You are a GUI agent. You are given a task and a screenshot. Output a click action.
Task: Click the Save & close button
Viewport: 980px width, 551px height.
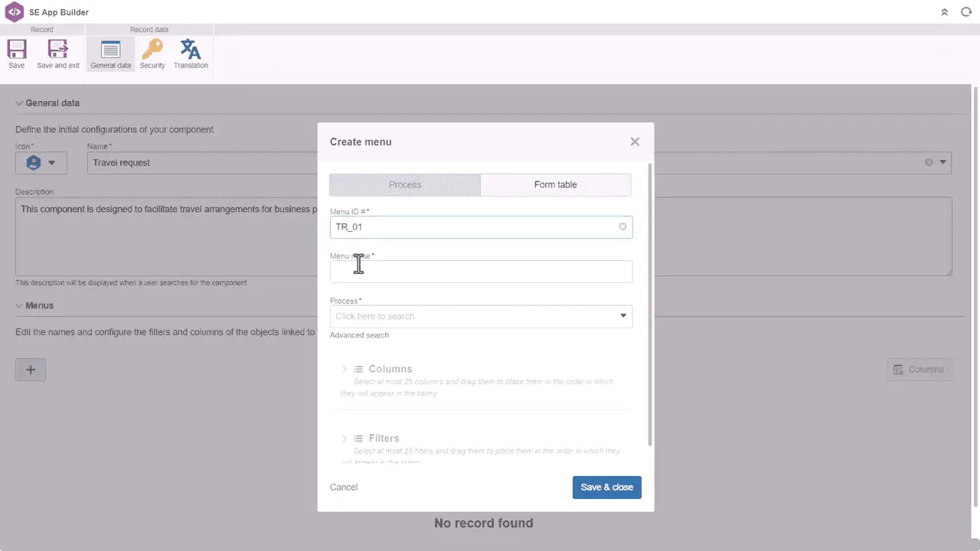click(606, 487)
